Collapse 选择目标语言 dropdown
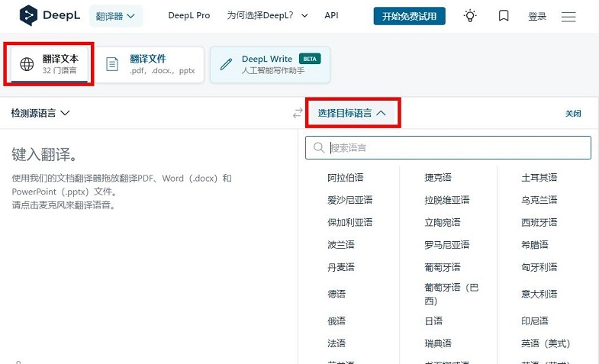The height and width of the screenshot is (364, 599). click(352, 113)
